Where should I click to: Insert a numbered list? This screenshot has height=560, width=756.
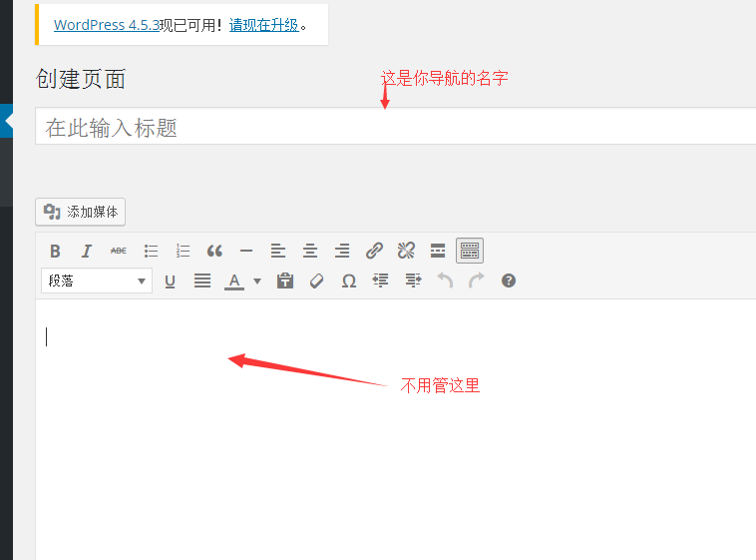click(x=183, y=251)
